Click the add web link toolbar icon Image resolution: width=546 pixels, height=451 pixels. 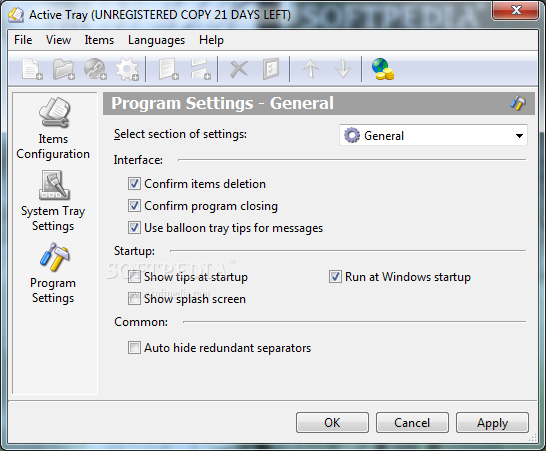[95, 69]
